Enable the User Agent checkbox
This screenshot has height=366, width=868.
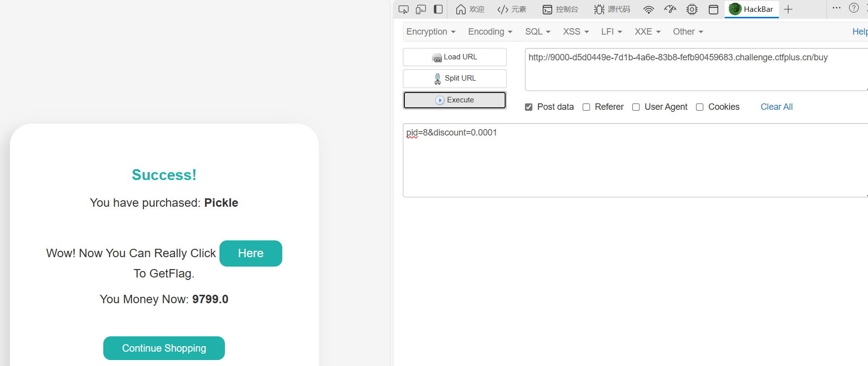pos(636,107)
